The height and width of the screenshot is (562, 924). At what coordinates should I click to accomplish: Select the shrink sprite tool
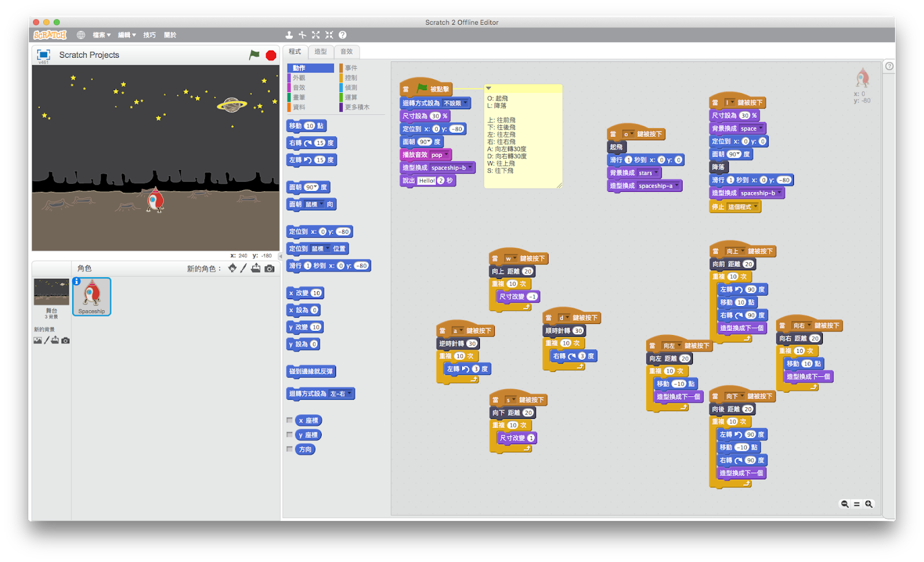[x=329, y=35]
